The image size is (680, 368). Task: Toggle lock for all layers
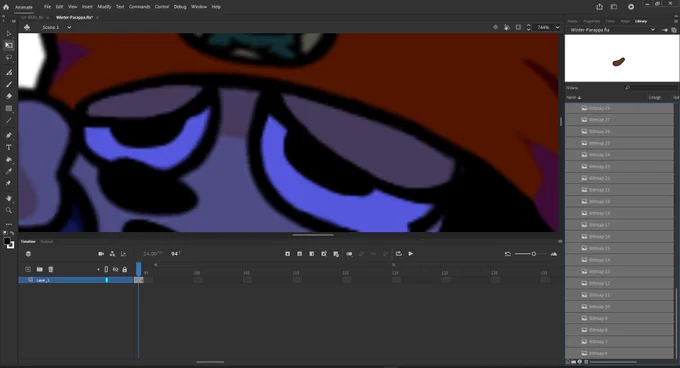[x=124, y=269]
